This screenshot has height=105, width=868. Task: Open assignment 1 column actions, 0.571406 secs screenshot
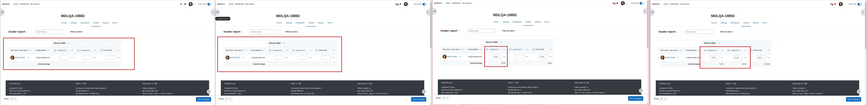72,50
